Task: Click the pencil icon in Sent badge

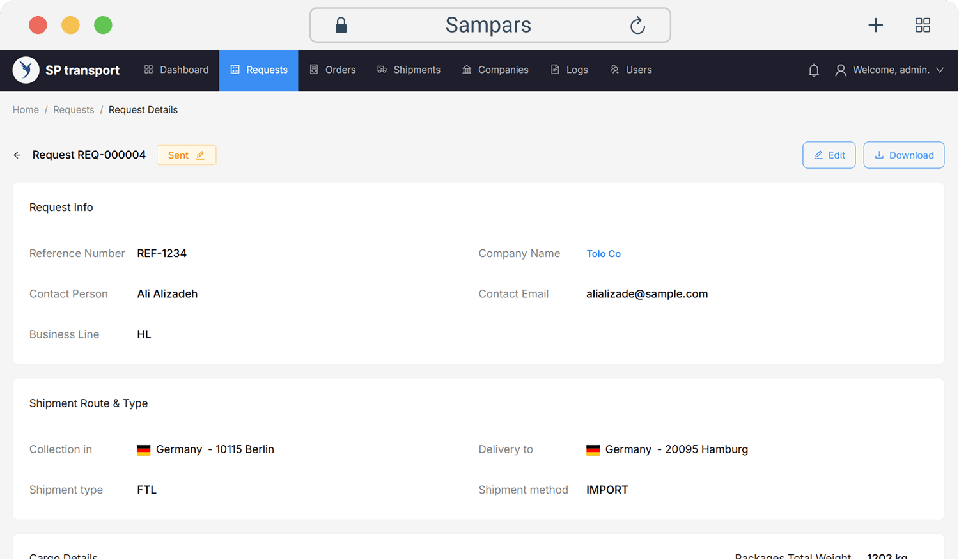Action: click(x=200, y=155)
